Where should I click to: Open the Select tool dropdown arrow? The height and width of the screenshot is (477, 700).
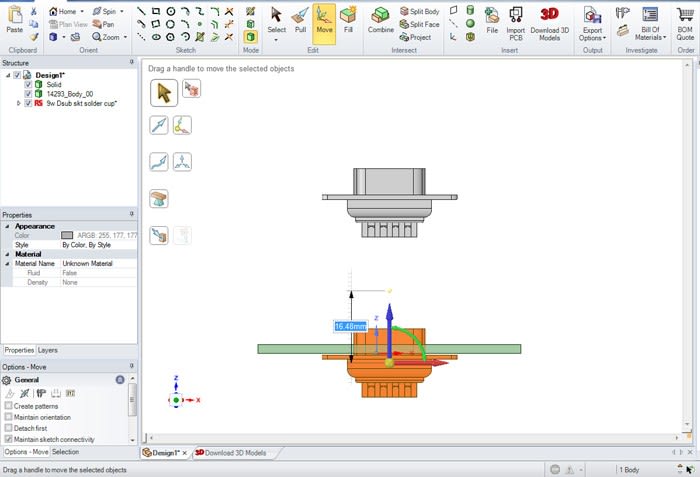pyautogui.click(x=276, y=40)
